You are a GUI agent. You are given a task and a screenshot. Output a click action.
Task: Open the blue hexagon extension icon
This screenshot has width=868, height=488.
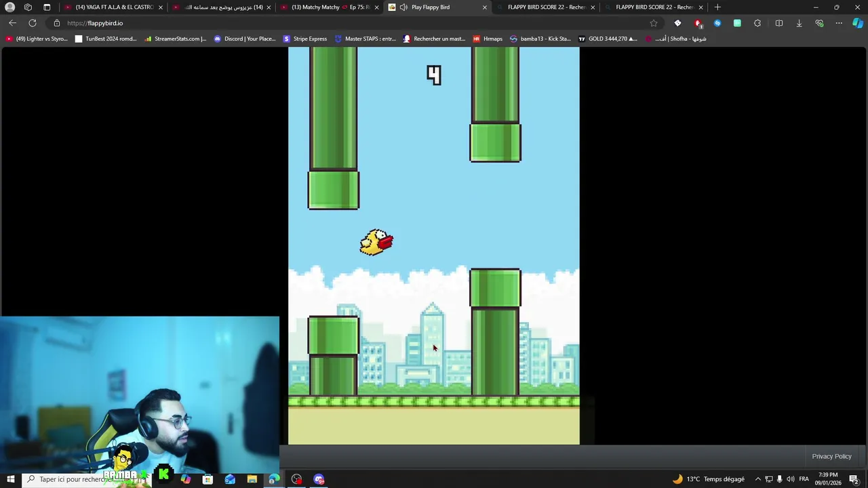click(717, 23)
